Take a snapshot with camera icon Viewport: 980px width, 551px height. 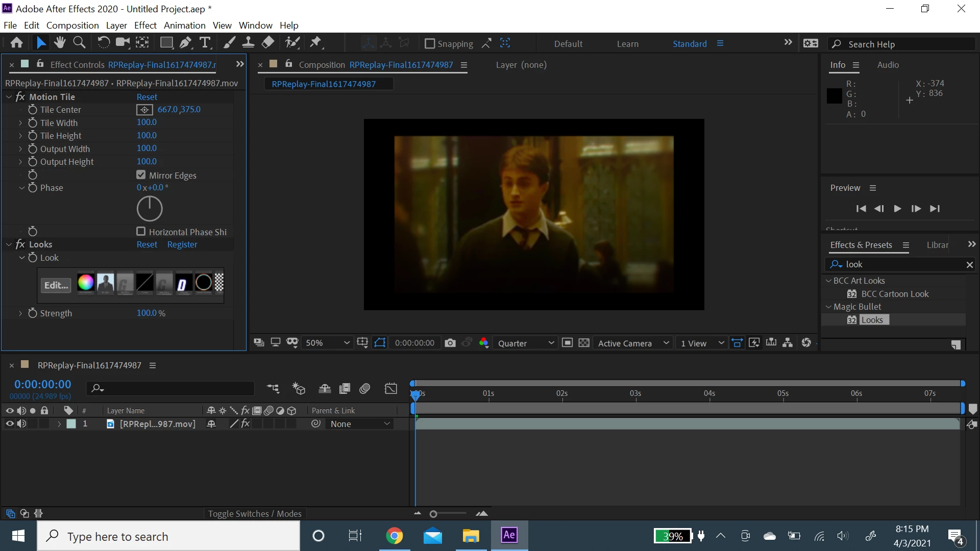pos(450,343)
